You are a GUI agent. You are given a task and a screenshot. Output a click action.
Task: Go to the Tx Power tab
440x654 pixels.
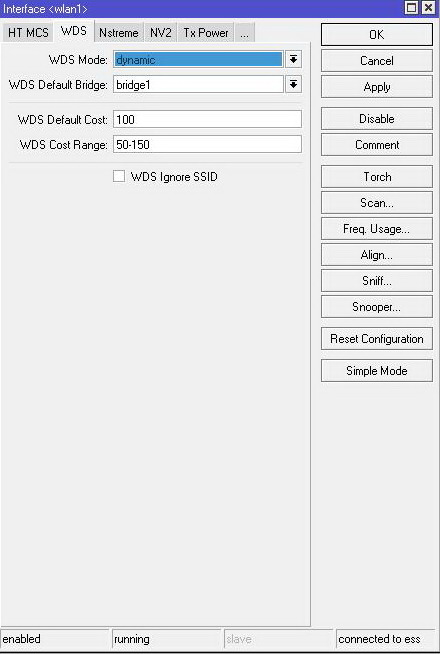(x=206, y=33)
